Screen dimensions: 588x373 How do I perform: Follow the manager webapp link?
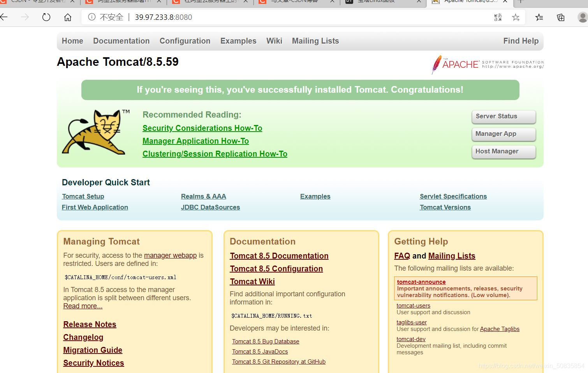point(170,255)
